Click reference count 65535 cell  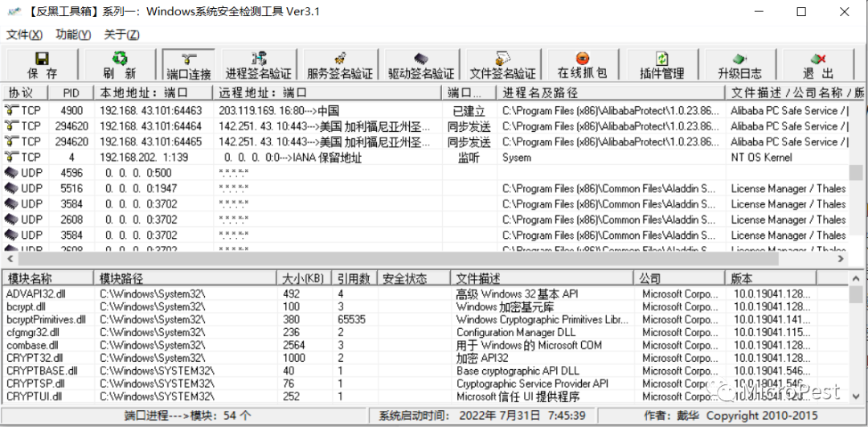(x=352, y=319)
